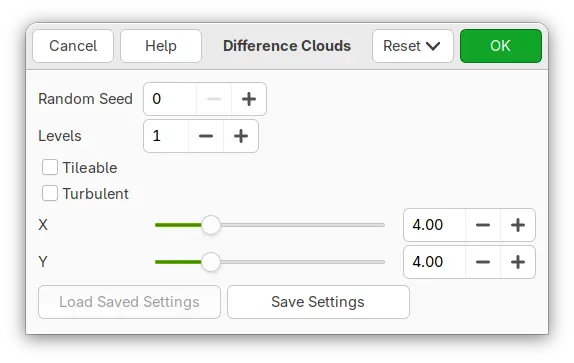Open Help for Difference Clouds
This screenshot has height=363, width=574.
[161, 46]
